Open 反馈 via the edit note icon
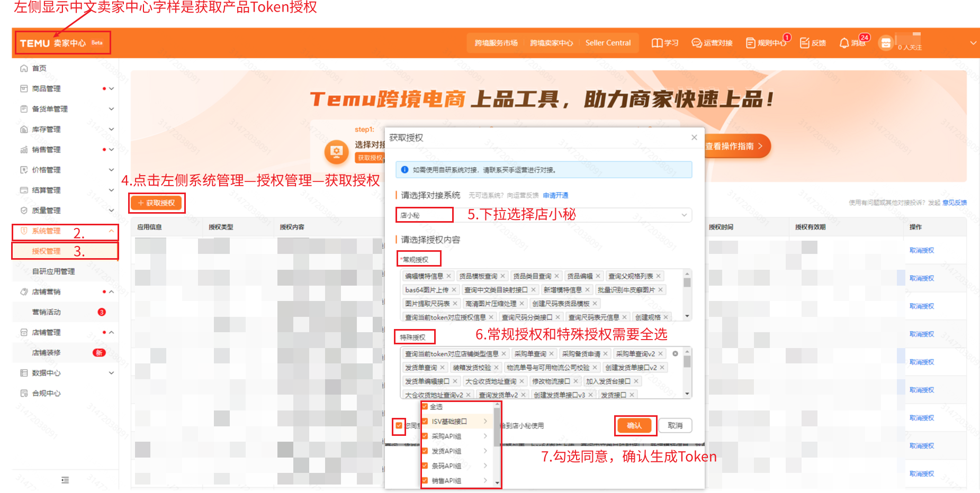 click(x=805, y=43)
